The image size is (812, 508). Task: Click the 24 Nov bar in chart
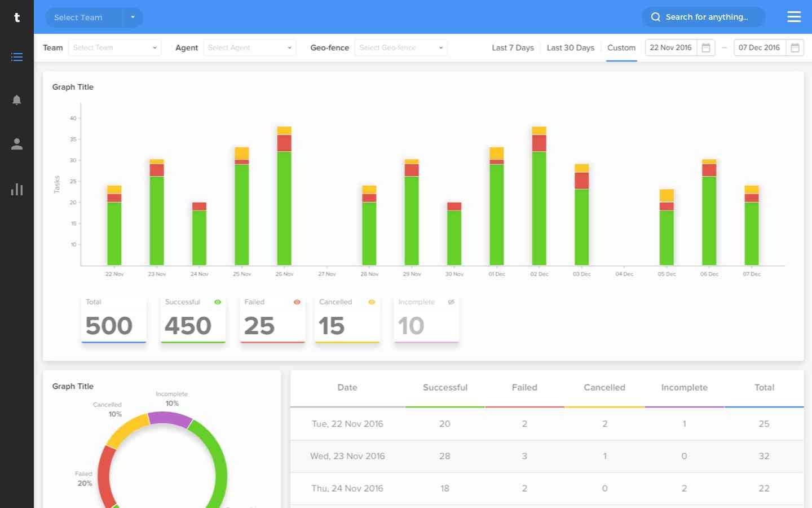tap(199, 234)
